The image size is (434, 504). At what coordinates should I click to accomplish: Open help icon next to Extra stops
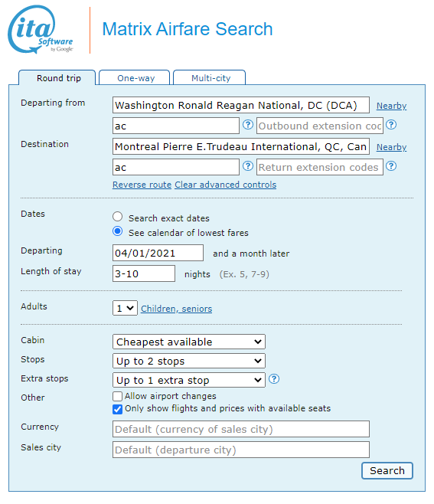tap(274, 379)
